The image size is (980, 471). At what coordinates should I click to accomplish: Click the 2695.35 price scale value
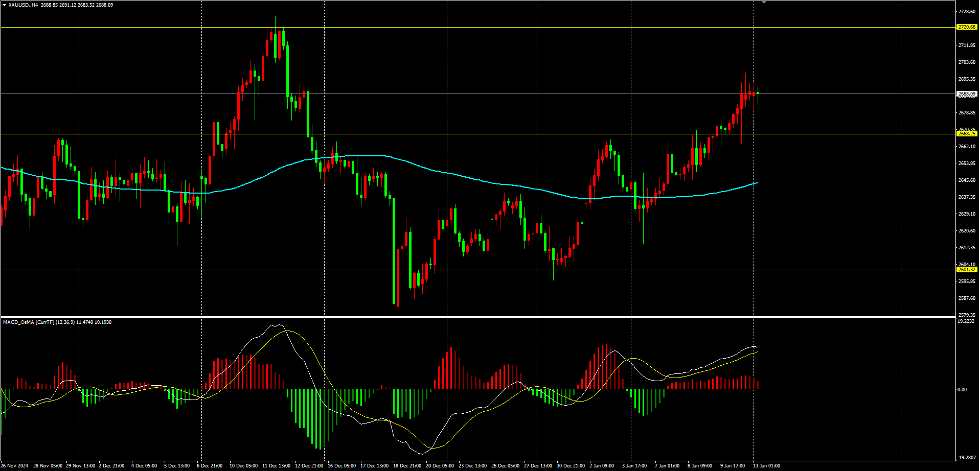pos(967,79)
